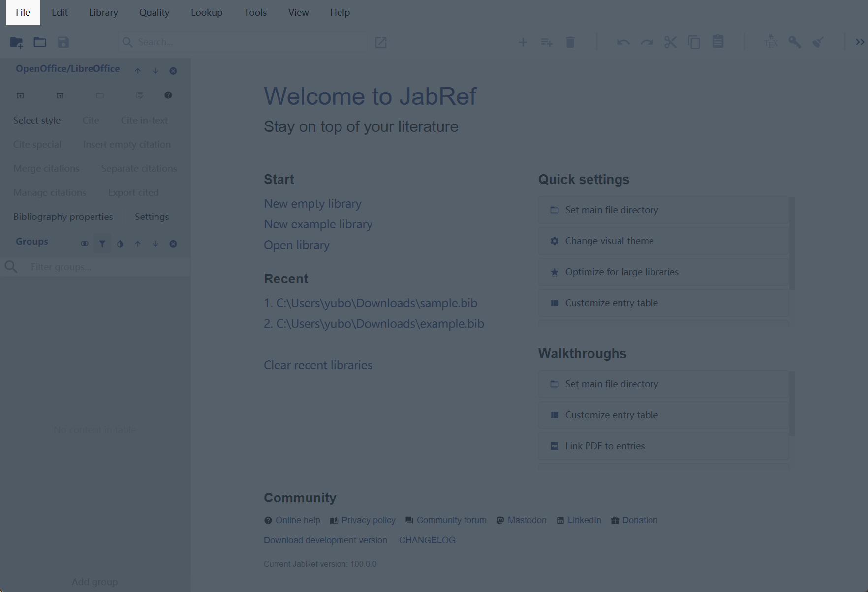Click the New library folder icon
The width and height of the screenshot is (868, 592).
(x=16, y=42)
